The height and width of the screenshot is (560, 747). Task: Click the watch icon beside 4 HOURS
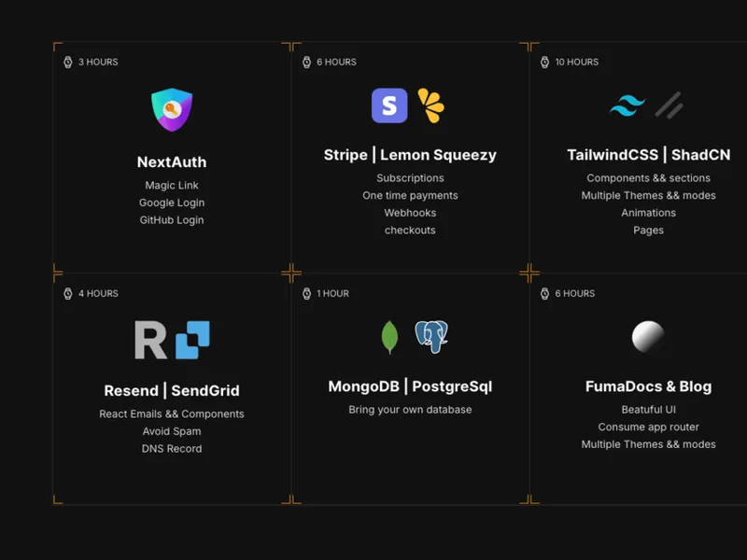pos(68,293)
